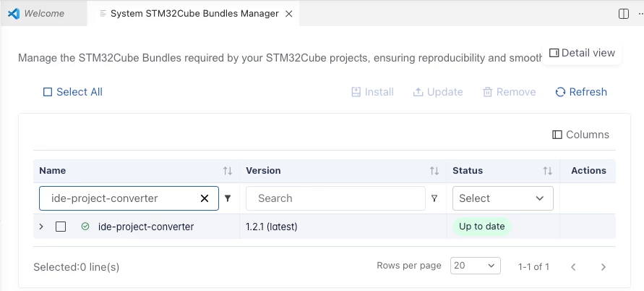Close the System STM32Cube Bundles Manager tab

(x=288, y=14)
